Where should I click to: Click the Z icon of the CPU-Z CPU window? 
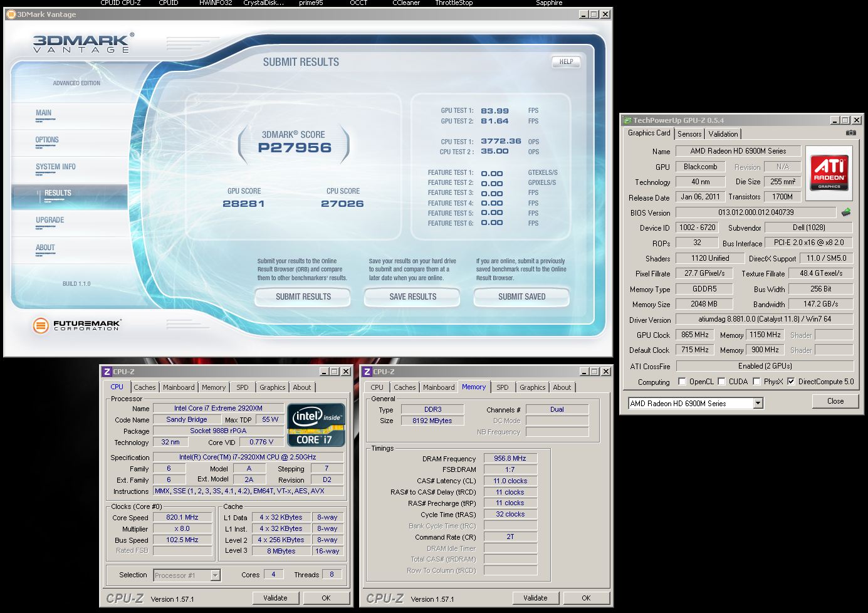pyautogui.click(x=107, y=372)
